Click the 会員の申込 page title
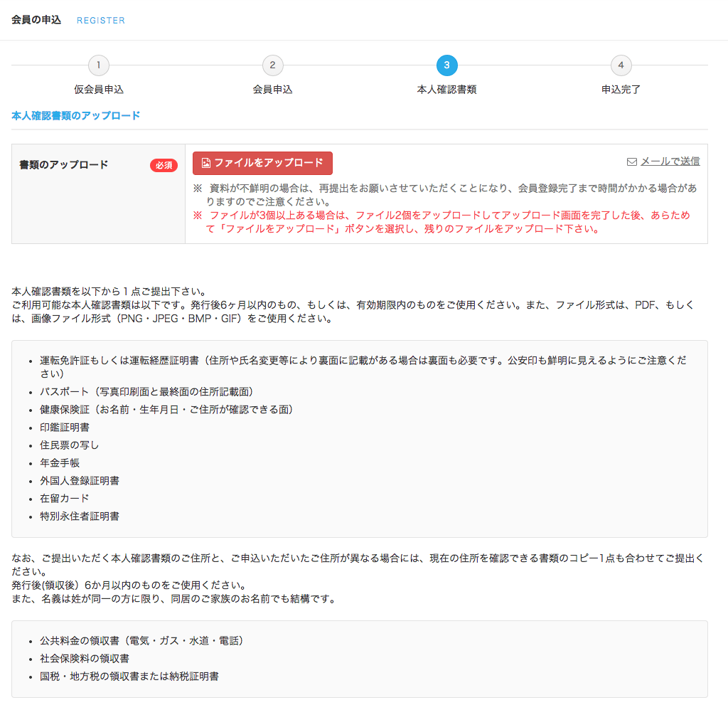 (36, 20)
